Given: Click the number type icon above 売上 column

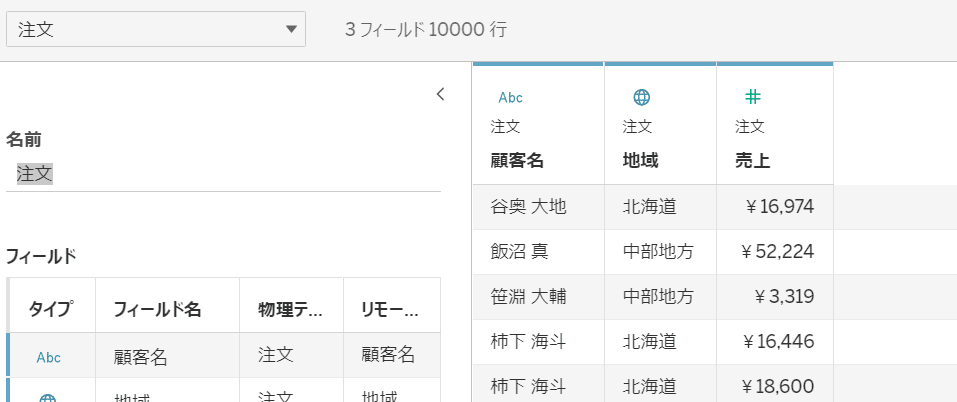Looking at the screenshot, I should (753, 96).
